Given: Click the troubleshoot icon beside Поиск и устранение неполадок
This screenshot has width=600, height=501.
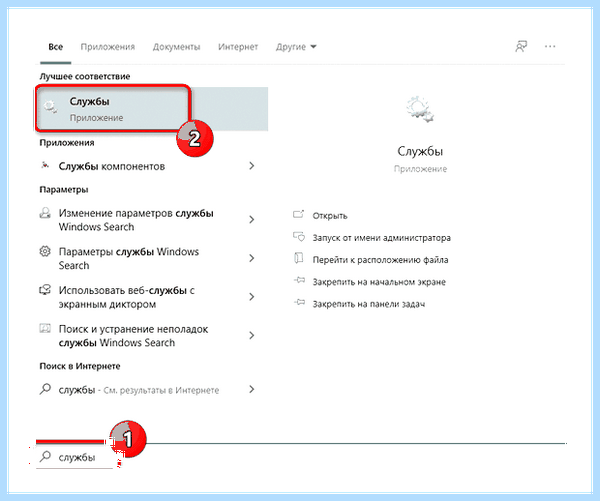Looking at the screenshot, I should click(x=45, y=328).
